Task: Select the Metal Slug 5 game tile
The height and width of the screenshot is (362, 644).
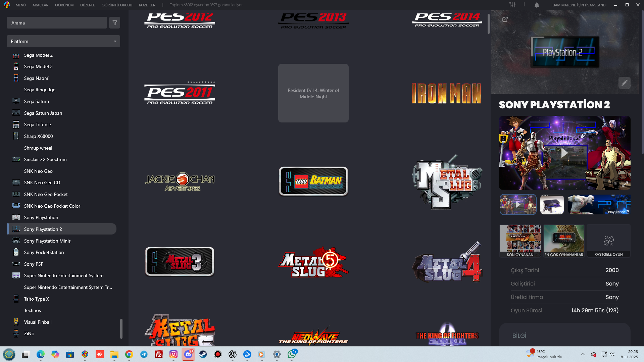Action: pyautogui.click(x=313, y=262)
